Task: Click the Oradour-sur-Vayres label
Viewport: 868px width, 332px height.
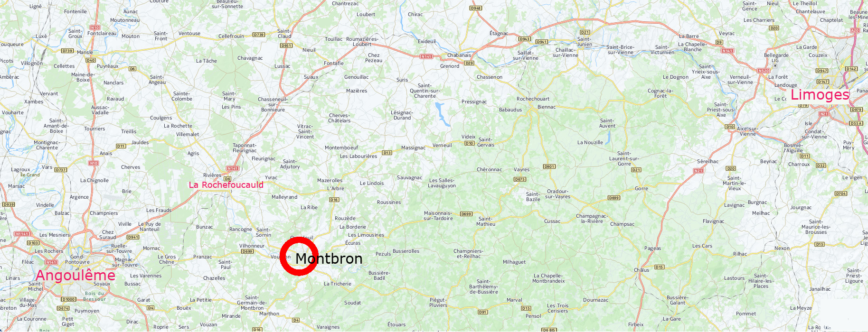Action: (x=558, y=194)
